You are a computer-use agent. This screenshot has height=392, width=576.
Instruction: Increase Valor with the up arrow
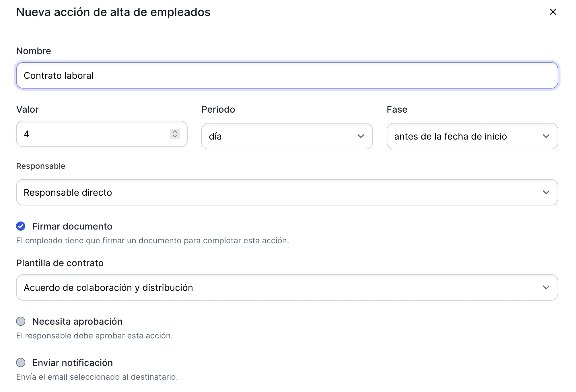175,132
